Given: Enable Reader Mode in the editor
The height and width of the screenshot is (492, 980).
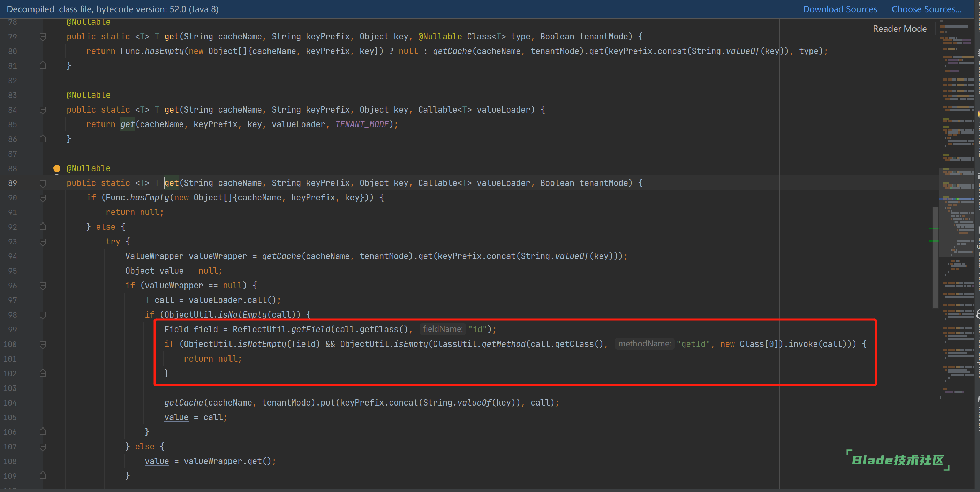Looking at the screenshot, I should click(x=899, y=29).
